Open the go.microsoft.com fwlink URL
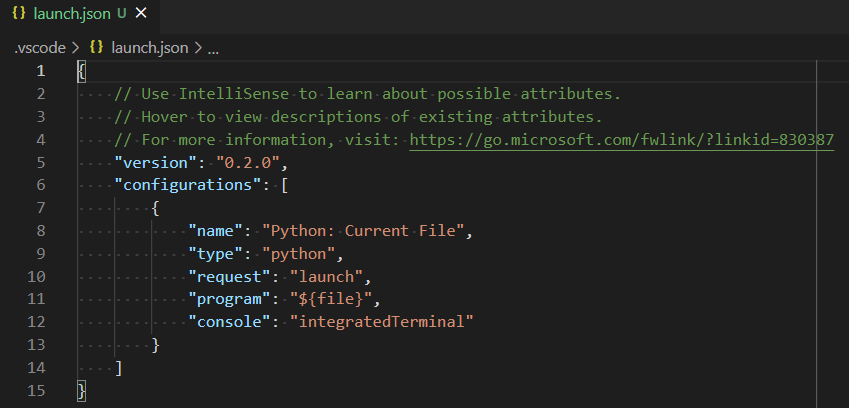 point(622,140)
